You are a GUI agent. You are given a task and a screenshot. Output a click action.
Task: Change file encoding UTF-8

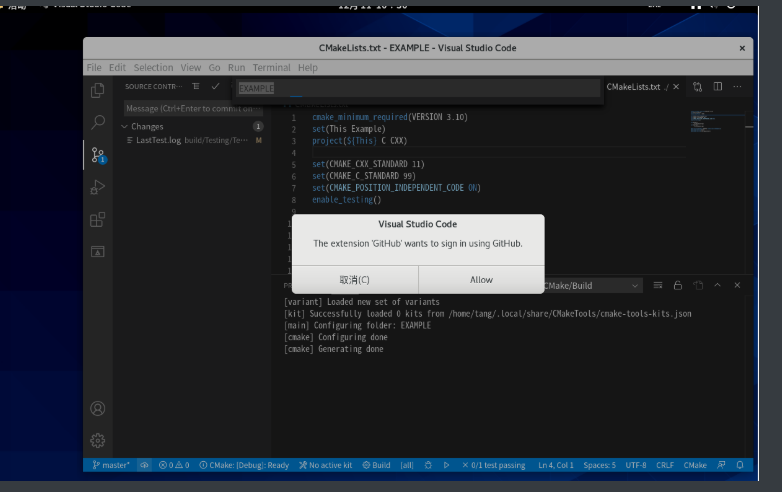tap(636, 465)
